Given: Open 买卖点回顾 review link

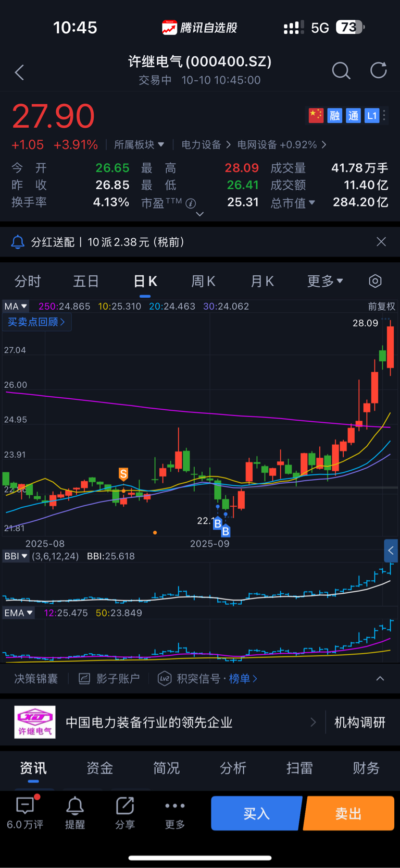Looking at the screenshot, I should coord(36,322).
